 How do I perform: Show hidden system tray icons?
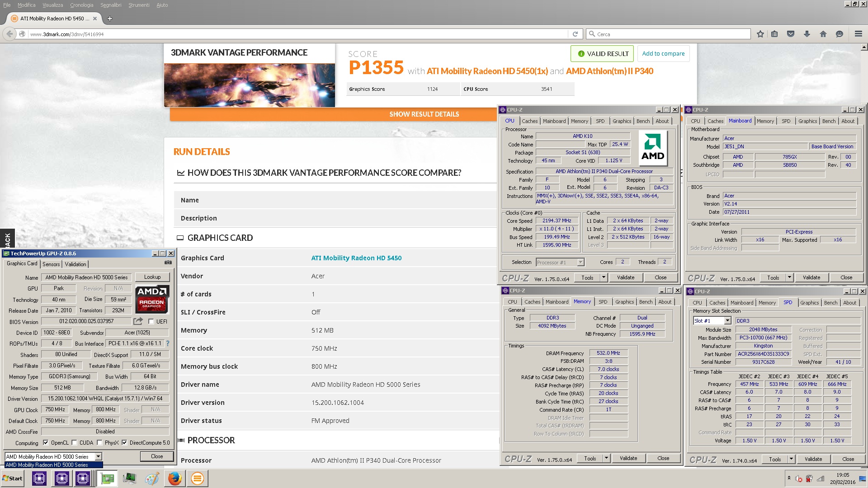tap(789, 478)
